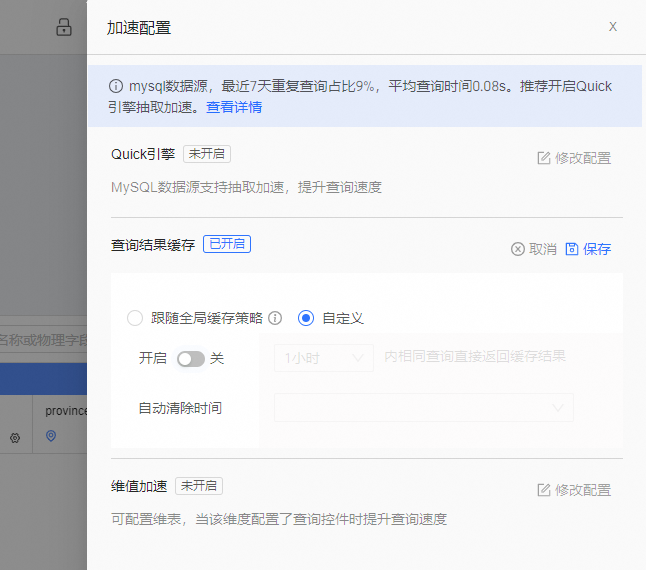
Task: Toggle the 开启 cache switch
Action: (190, 358)
